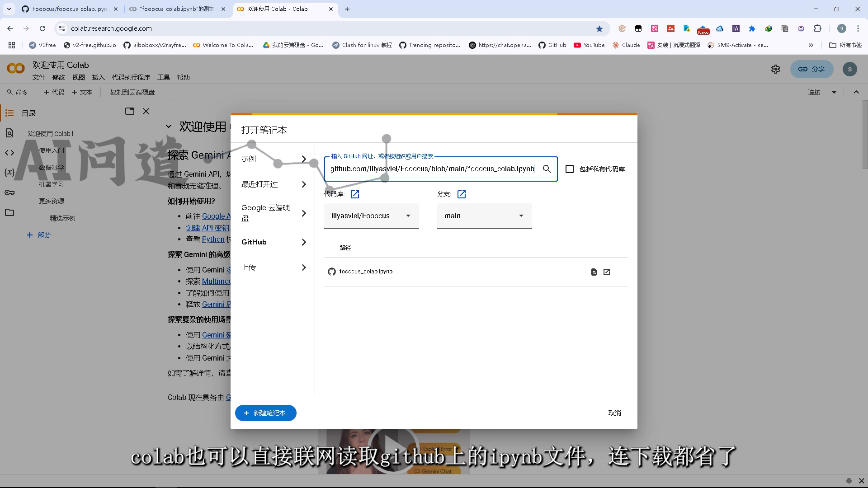Open Colab settings gear icon
The width and height of the screenshot is (868, 488).
click(x=776, y=69)
